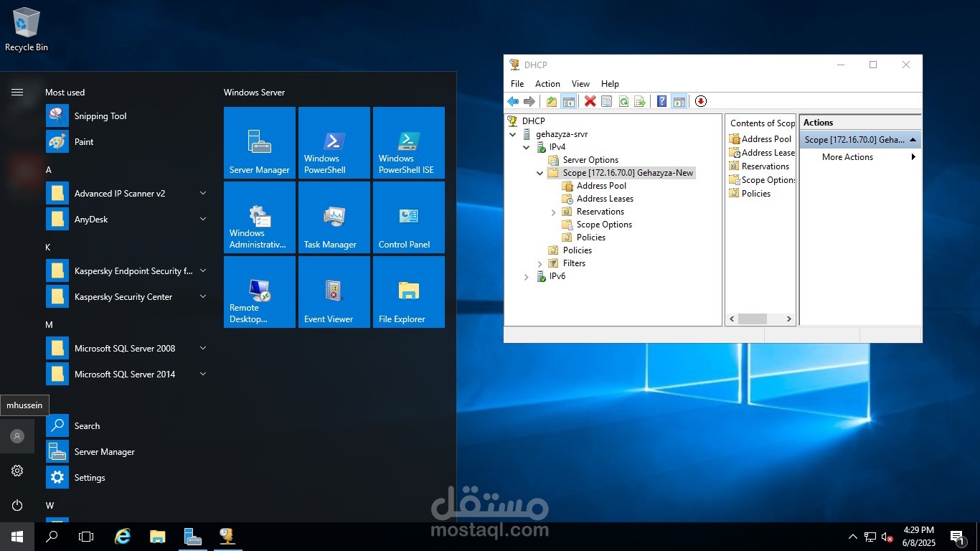This screenshot has height=551, width=980.
Task: Open the Task Manager tile
Action: point(334,217)
